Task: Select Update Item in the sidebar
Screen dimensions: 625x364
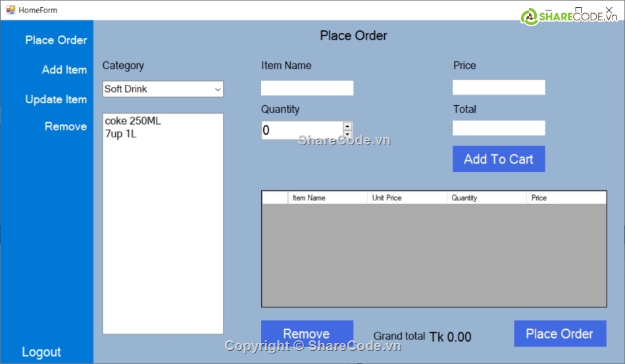Action: coord(56,99)
